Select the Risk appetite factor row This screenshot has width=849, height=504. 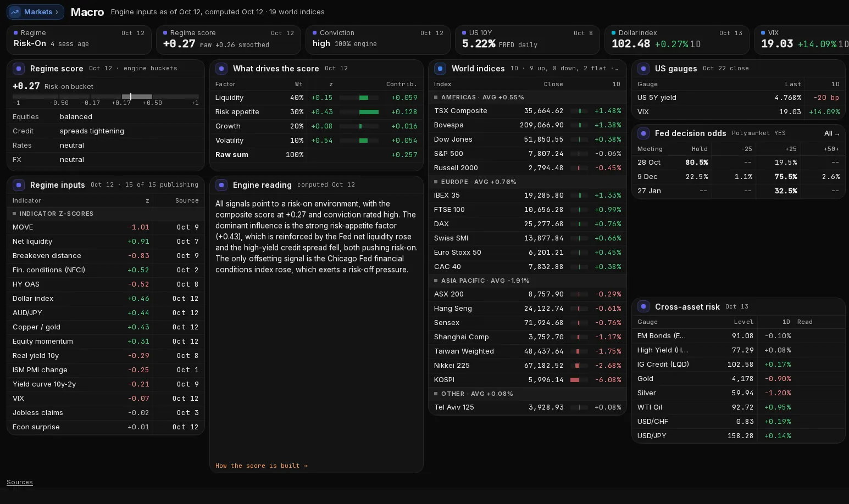point(317,112)
